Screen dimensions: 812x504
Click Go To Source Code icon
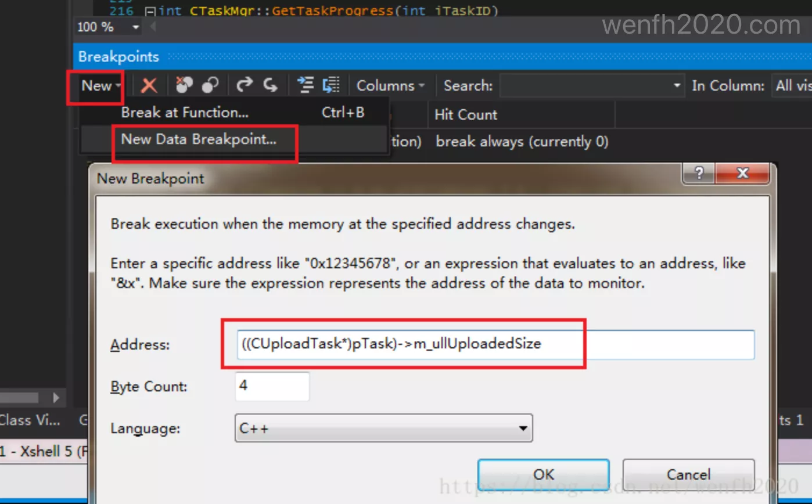[x=306, y=85]
